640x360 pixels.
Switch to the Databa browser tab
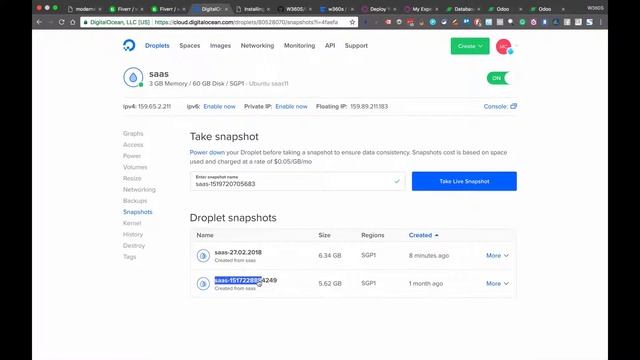(x=463, y=9)
